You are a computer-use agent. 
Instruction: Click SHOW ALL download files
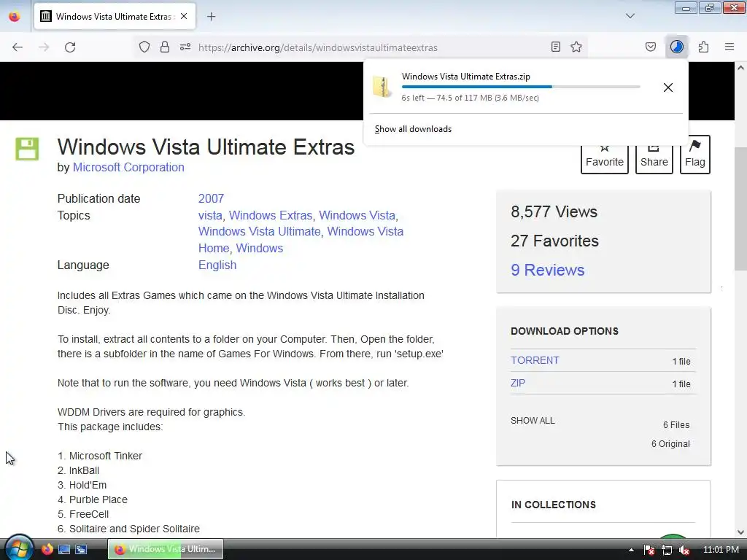tap(533, 421)
